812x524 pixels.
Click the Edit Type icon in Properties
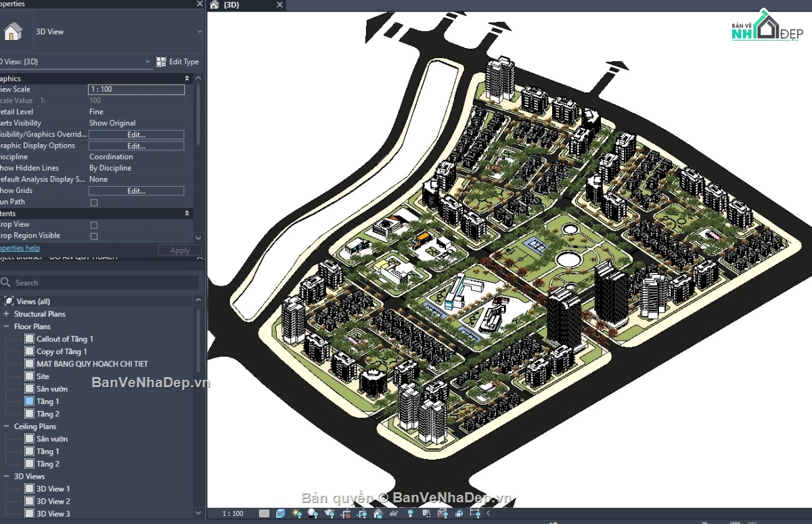point(161,62)
